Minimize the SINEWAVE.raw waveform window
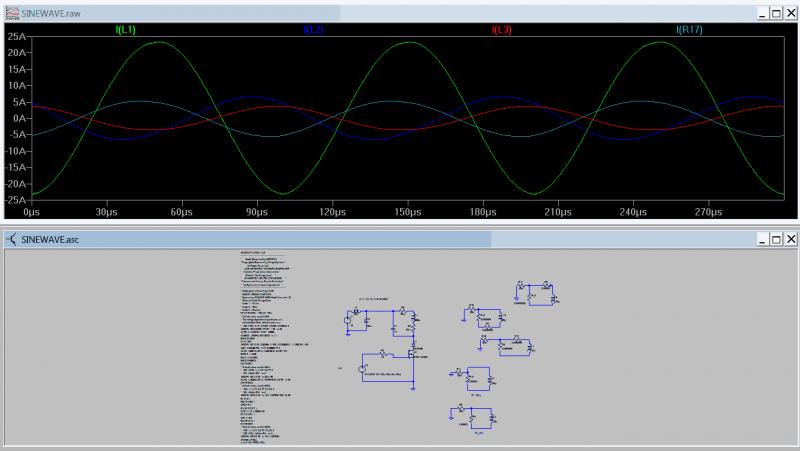The image size is (800, 451). [762, 13]
